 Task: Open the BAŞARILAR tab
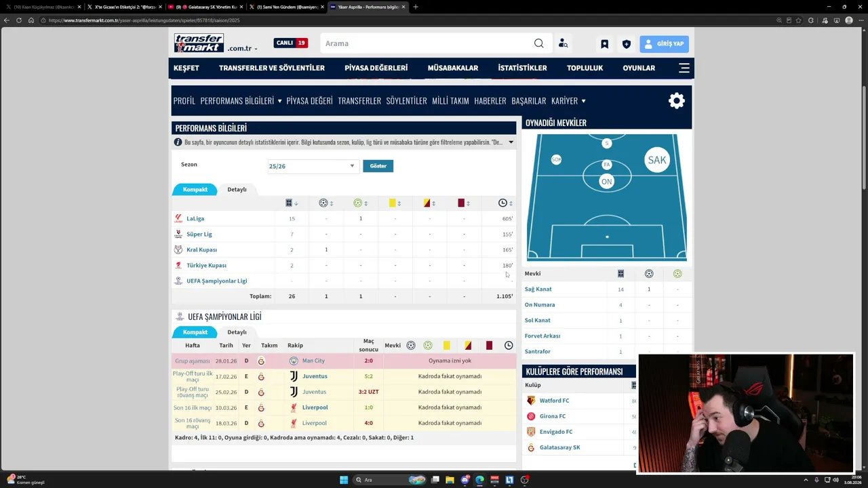528,101
